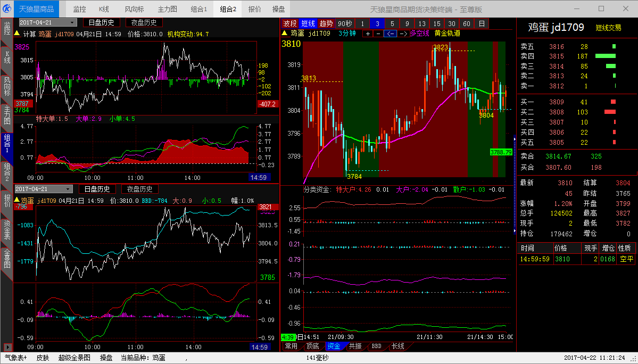
Task: Shift the K-line chart left with <-
Action: [390, 34]
